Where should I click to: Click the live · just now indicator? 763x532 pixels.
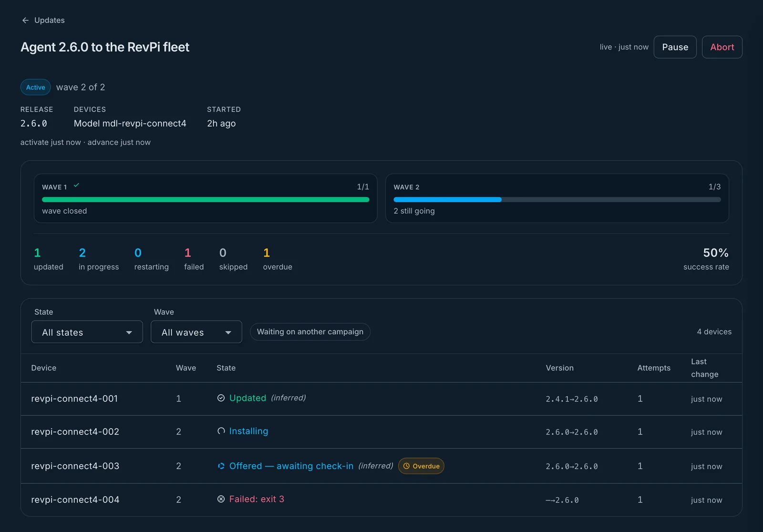pyautogui.click(x=624, y=47)
